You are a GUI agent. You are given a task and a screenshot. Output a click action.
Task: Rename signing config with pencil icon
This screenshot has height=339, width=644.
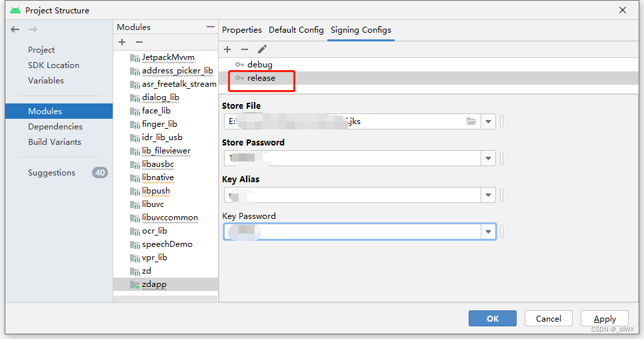[x=262, y=49]
